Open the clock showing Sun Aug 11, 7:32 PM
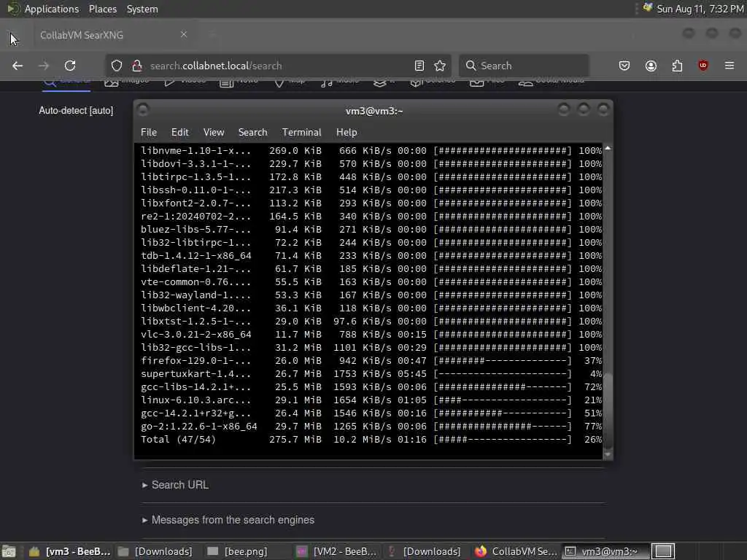The height and width of the screenshot is (560, 747). tap(700, 9)
